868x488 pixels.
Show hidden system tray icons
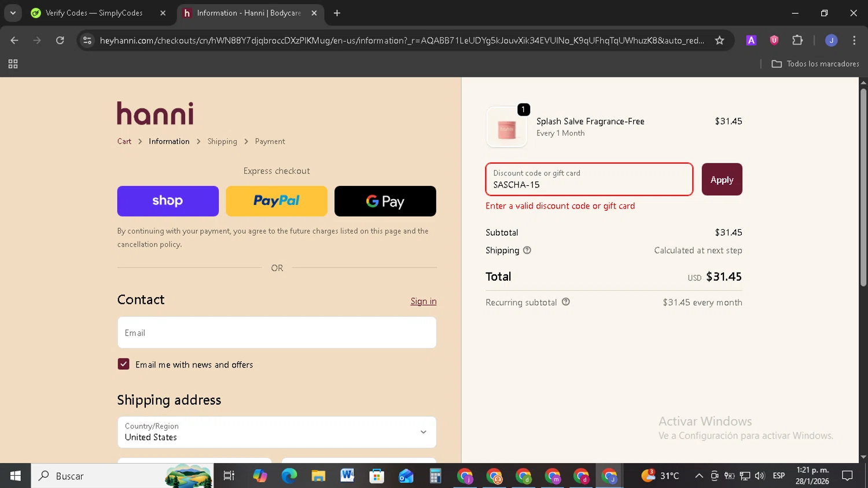coord(699,476)
